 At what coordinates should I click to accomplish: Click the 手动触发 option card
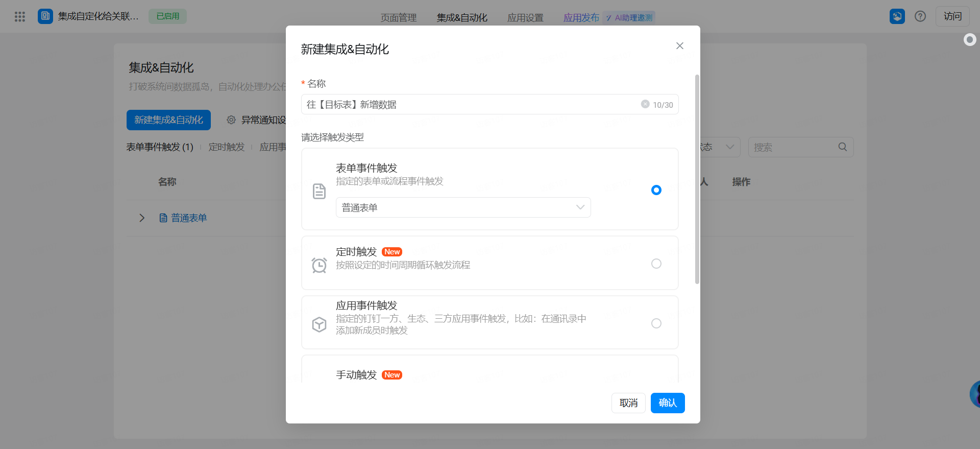point(490,369)
